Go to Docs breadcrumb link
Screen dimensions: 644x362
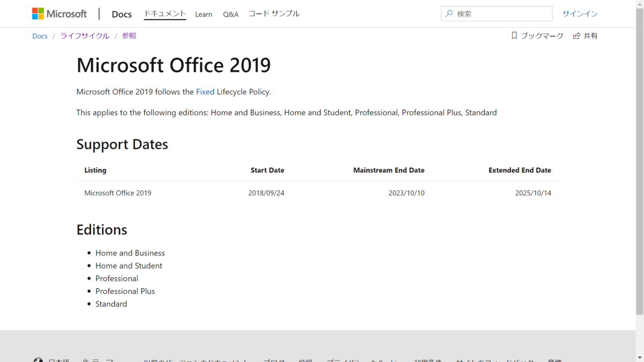coord(40,36)
